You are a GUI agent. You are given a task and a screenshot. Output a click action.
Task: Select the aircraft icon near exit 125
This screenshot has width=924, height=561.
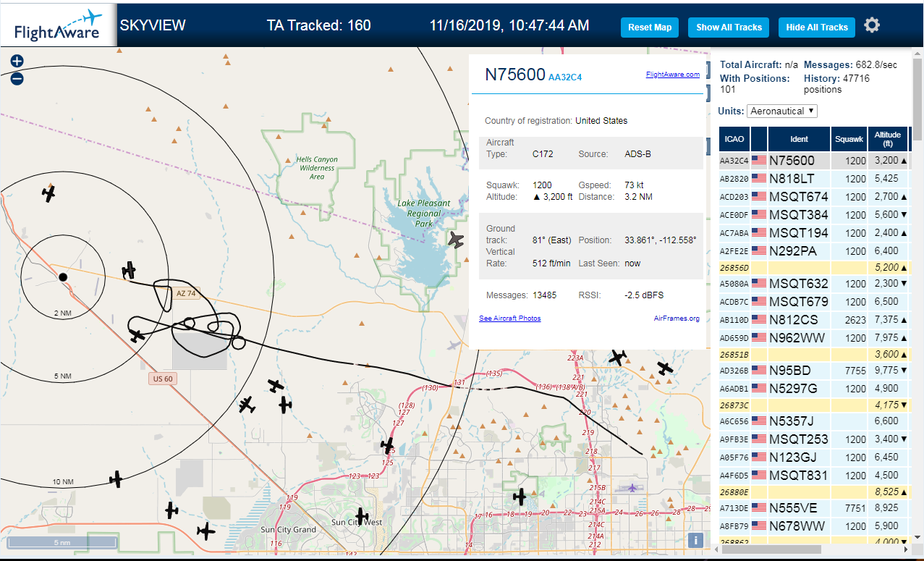point(388,446)
